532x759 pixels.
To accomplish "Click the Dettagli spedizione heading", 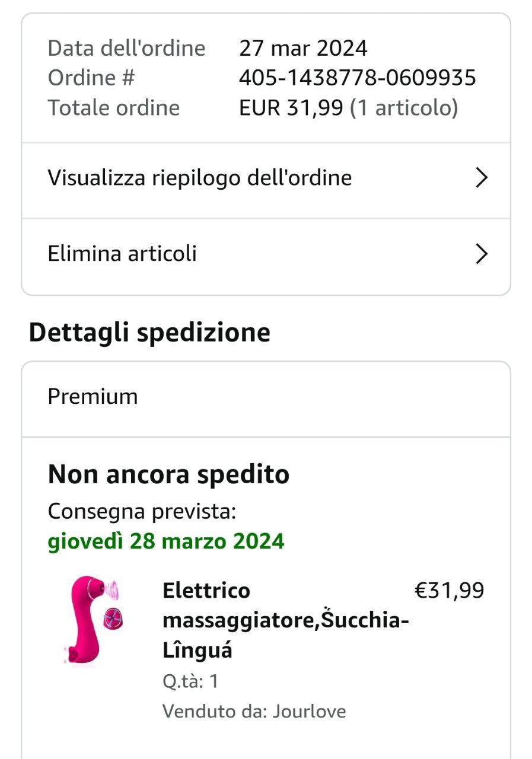I will point(149,333).
